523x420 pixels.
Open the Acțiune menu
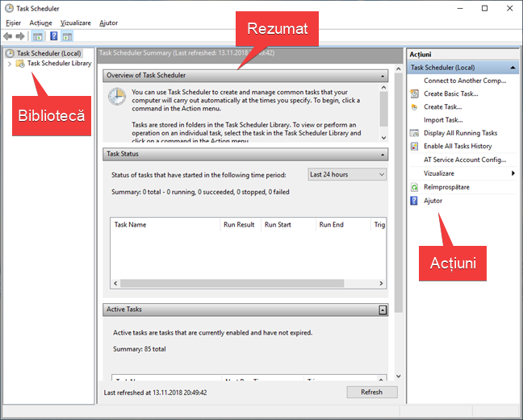coord(40,23)
